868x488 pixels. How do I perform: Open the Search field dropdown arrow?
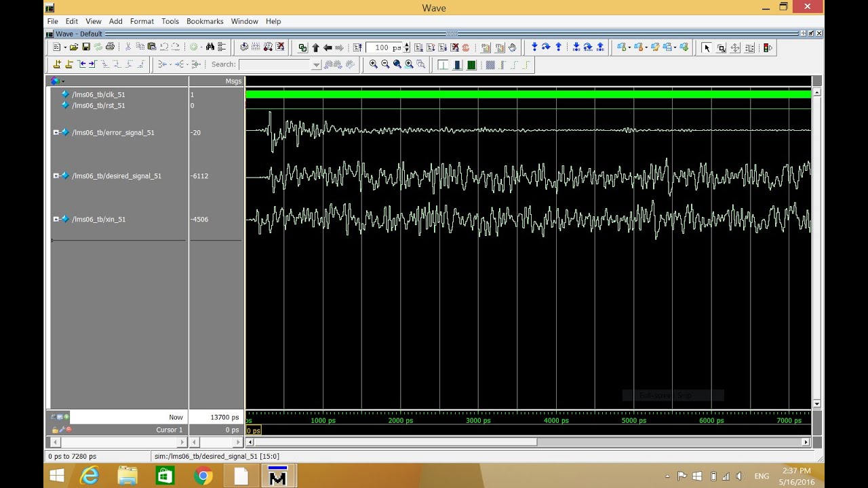316,64
